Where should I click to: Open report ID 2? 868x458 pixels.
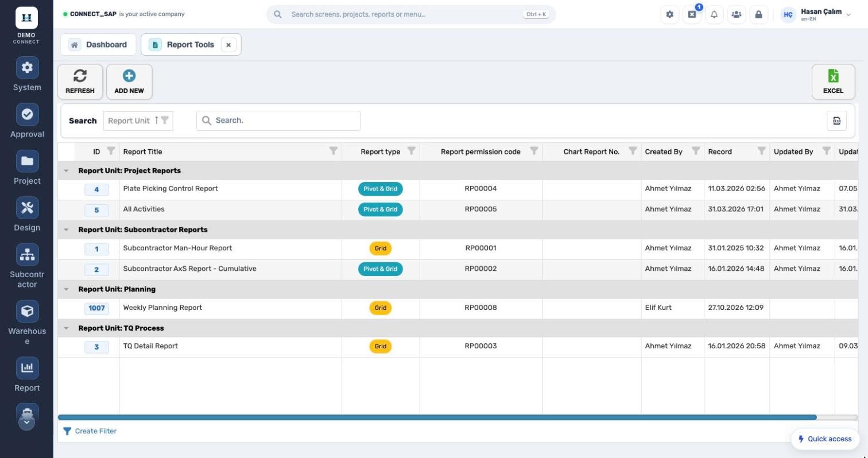pos(96,269)
